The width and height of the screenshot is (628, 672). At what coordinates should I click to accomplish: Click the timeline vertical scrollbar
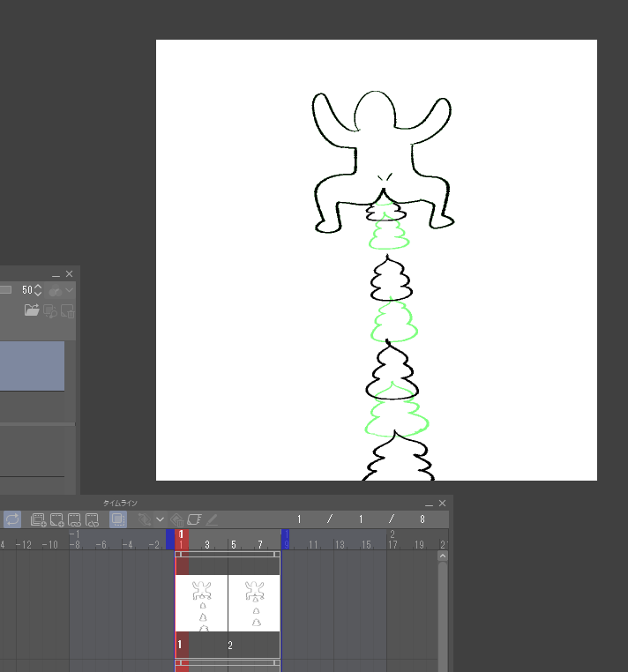(443, 617)
